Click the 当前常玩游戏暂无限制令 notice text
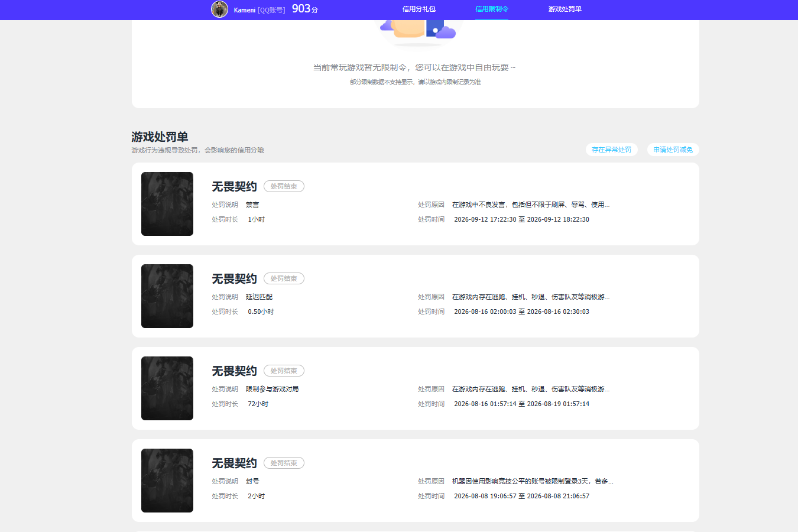The height and width of the screenshot is (532, 798). 415,67
